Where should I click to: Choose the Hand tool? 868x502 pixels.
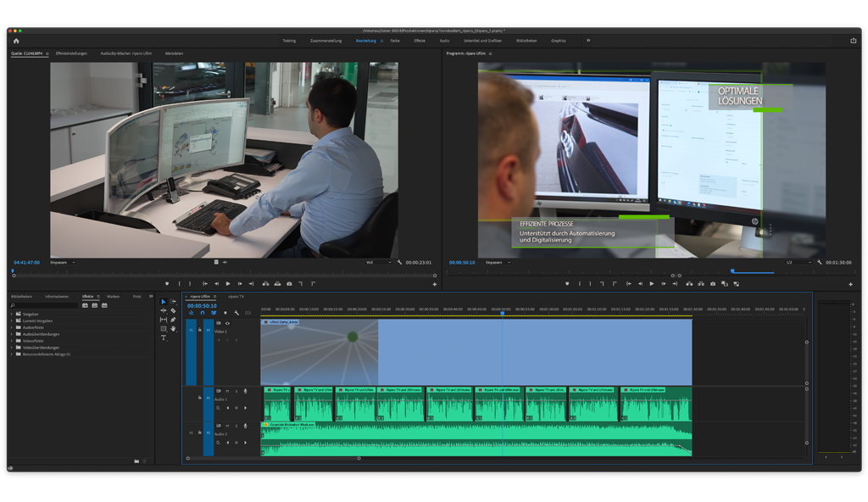click(x=173, y=329)
